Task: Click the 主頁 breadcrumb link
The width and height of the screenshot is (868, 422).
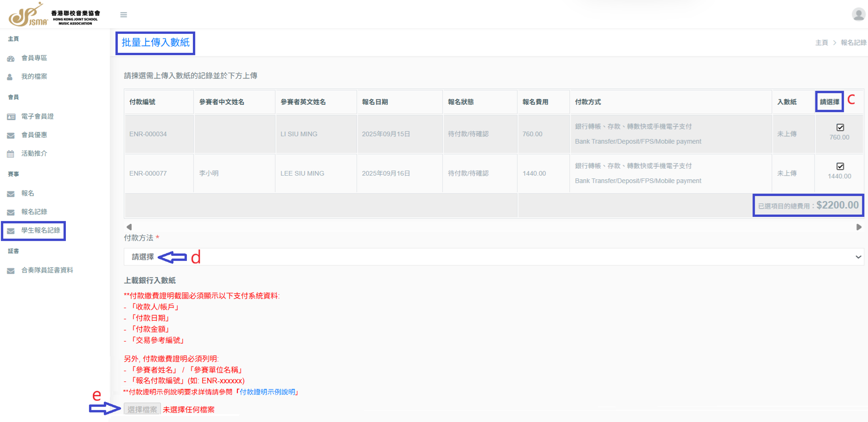Action: (x=821, y=43)
